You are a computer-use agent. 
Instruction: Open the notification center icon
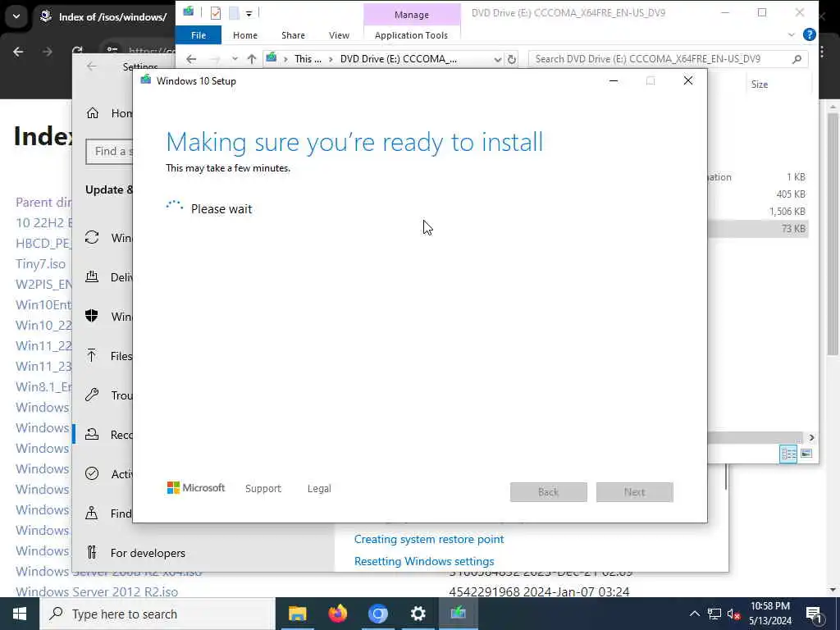tap(814, 614)
